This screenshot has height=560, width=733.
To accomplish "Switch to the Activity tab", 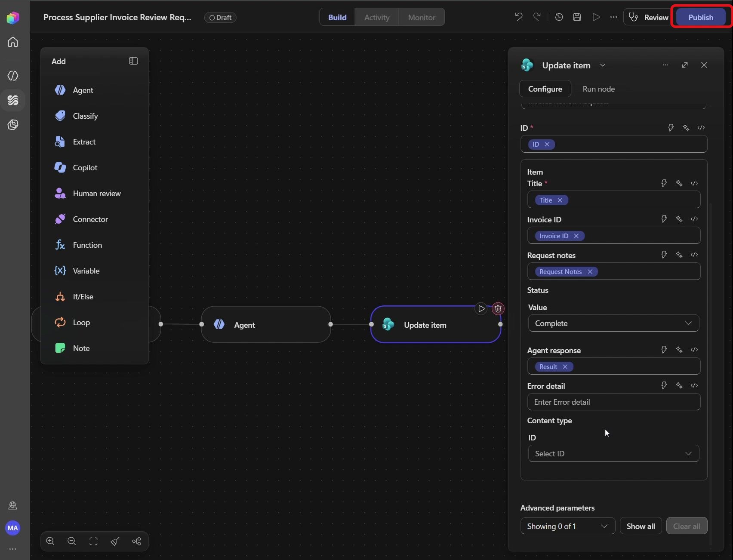I will (377, 17).
